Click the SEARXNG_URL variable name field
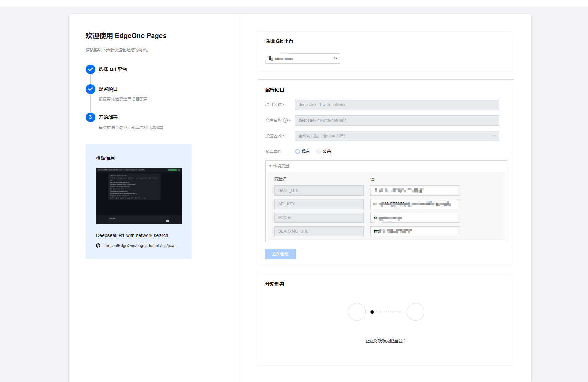Viewport: 588px width, 382px height. [x=319, y=231]
